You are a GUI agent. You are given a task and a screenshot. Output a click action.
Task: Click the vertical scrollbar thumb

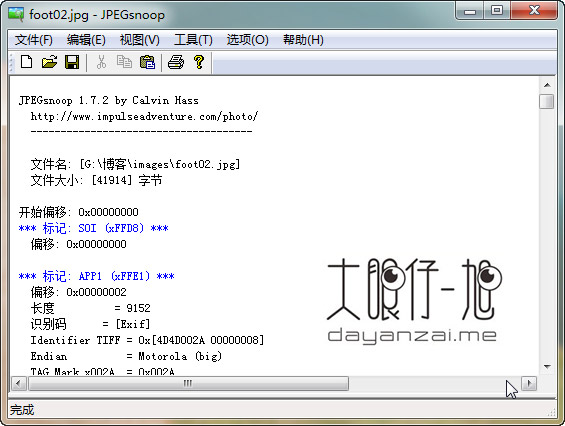point(547,101)
